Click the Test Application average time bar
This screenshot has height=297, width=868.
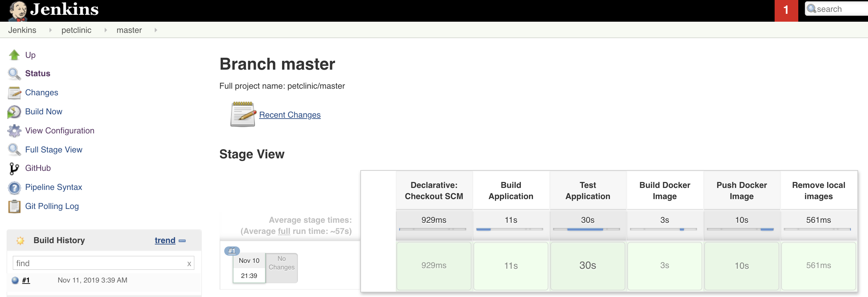pos(586,229)
